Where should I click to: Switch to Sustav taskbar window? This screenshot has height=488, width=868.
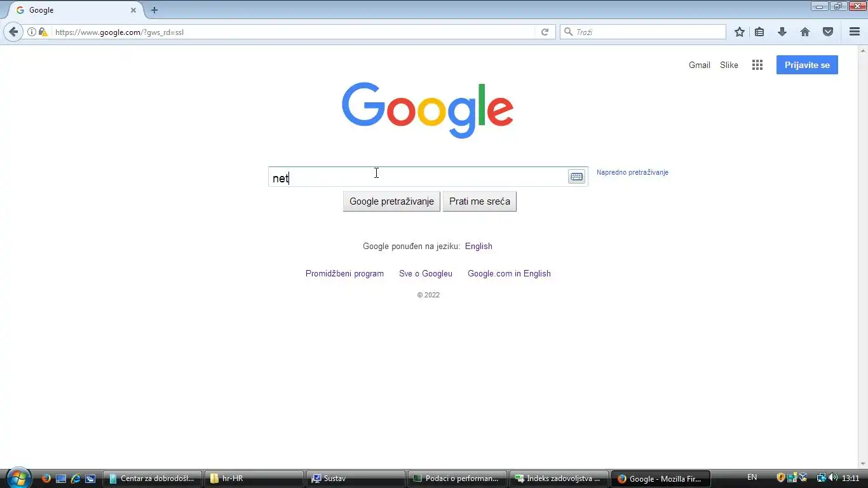(x=355, y=478)
